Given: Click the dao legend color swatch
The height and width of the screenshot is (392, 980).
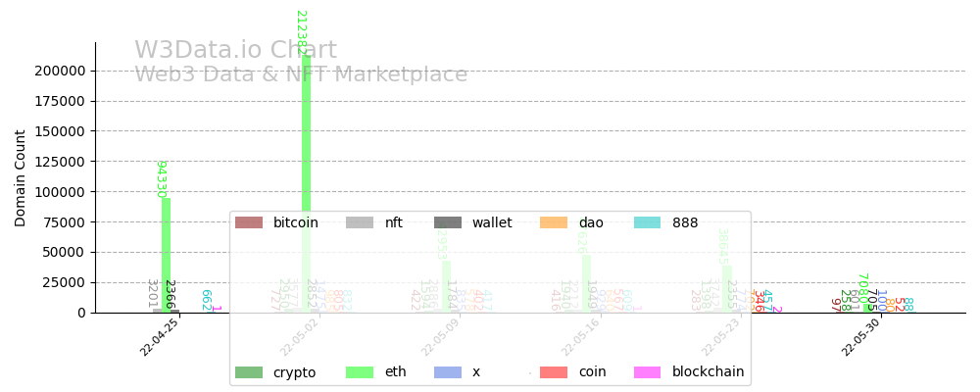Looking at the screenshot, I should (554, 222).
